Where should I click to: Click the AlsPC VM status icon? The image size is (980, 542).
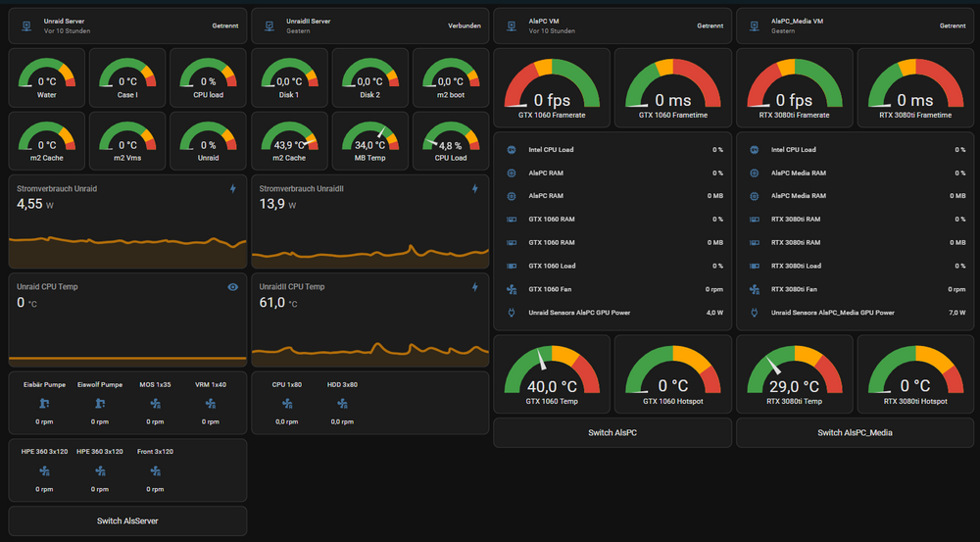click(x=512, y=25)
